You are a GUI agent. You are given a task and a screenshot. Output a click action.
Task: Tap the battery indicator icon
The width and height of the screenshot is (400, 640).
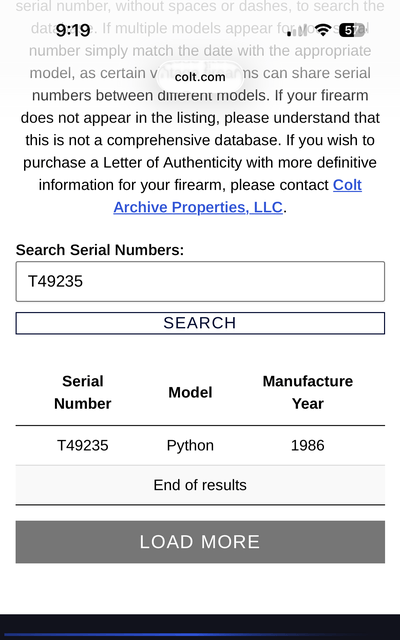[351, 30]
